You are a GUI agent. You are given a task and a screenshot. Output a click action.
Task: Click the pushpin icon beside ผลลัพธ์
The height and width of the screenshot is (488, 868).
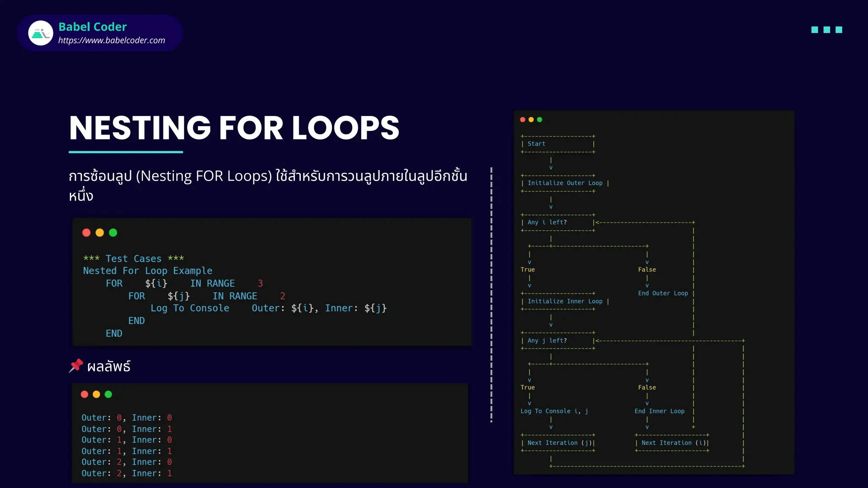(x=76, y=366)
